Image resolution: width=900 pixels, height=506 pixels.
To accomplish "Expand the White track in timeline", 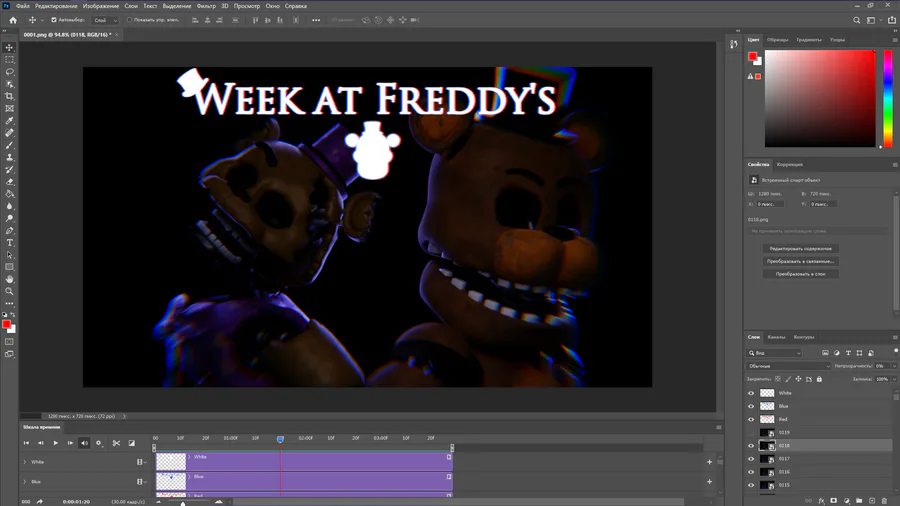I will click(x=25, y=462).
